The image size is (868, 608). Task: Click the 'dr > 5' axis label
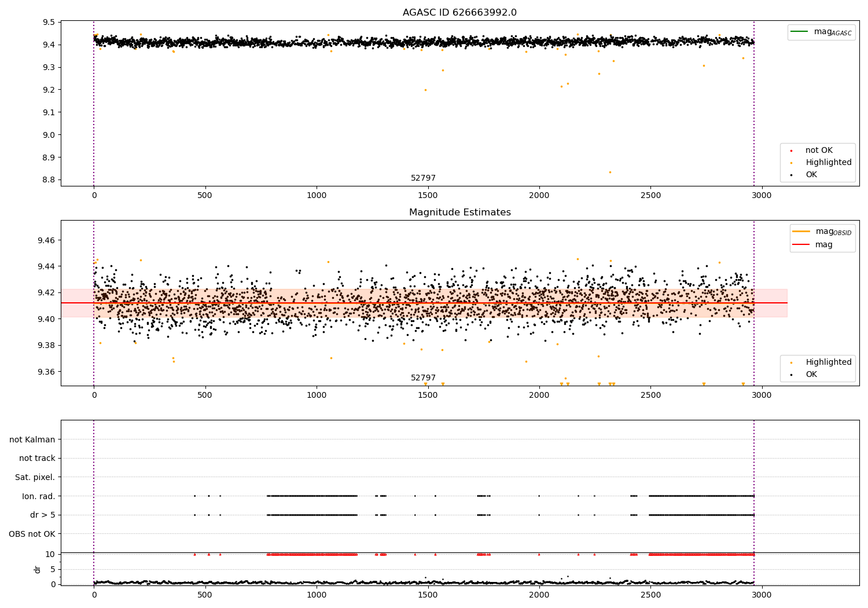point(43,515)
